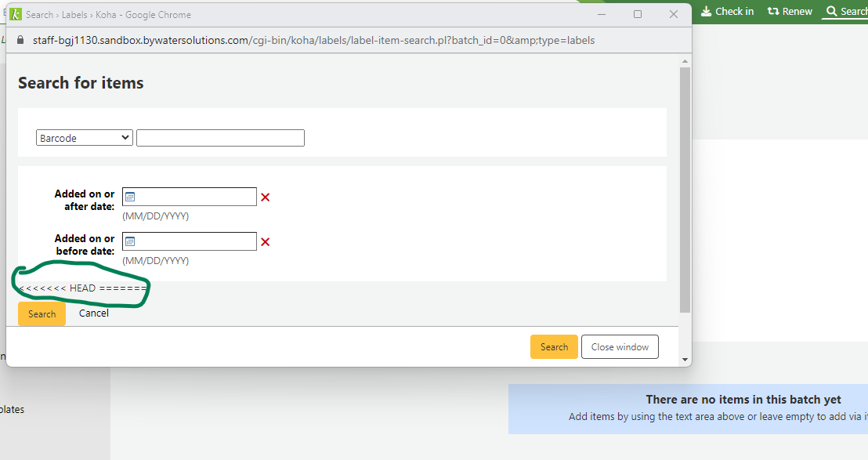Select Search in the green header bar
The height and width of the screenshot is (460, 868).
pos(847,11)
